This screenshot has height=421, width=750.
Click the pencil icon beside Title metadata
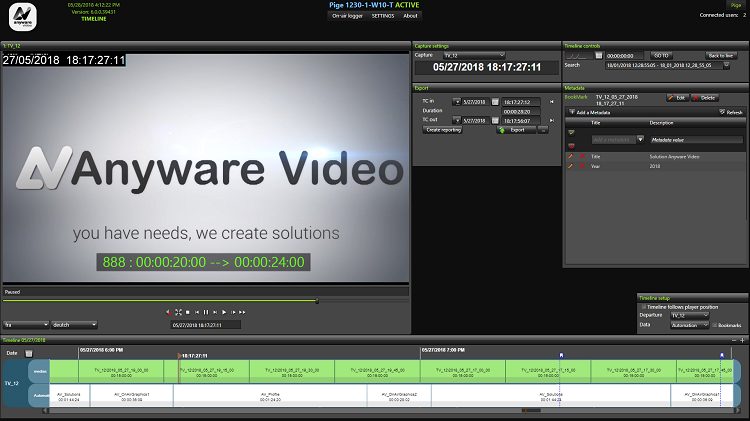coord(569,157)
